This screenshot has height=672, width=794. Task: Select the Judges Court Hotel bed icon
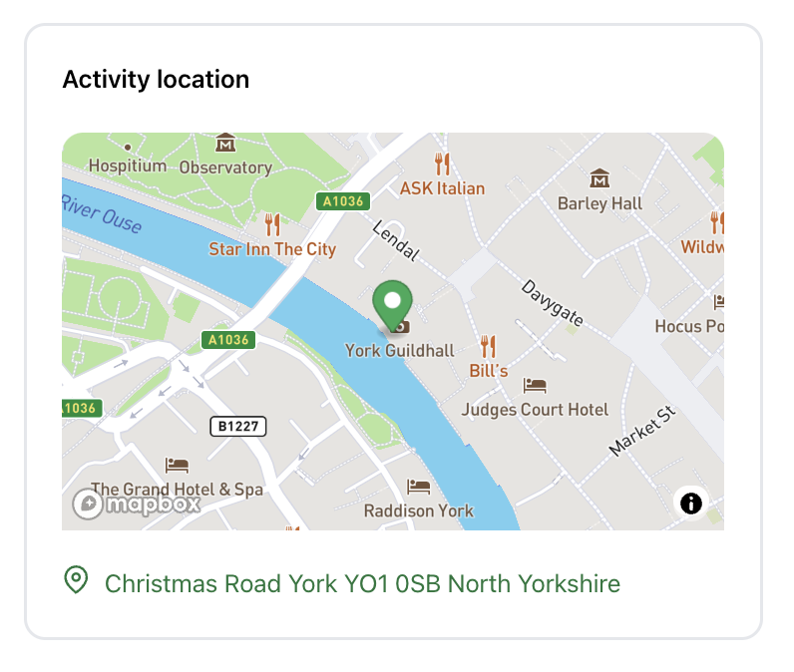pyautogui.click(x=535, y=386)
